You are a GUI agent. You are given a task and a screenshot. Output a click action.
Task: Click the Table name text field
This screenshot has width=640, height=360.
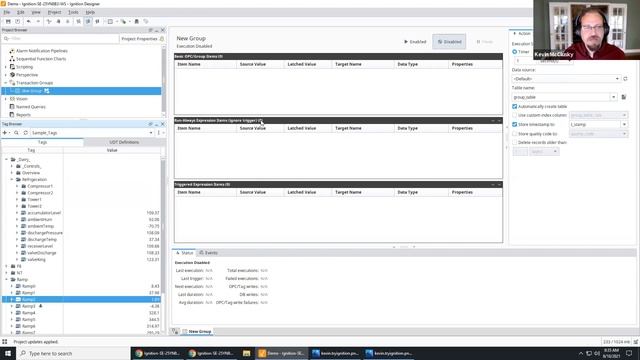[561, 97]
